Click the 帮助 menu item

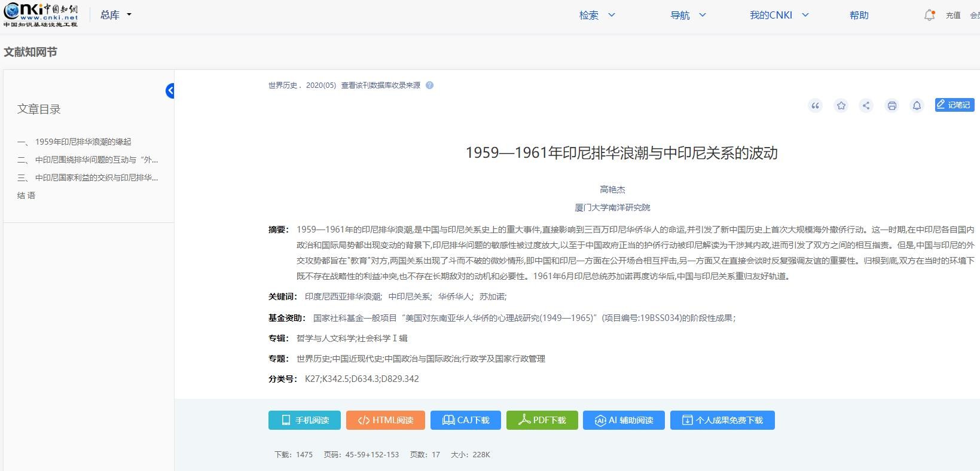pos(859,16)
